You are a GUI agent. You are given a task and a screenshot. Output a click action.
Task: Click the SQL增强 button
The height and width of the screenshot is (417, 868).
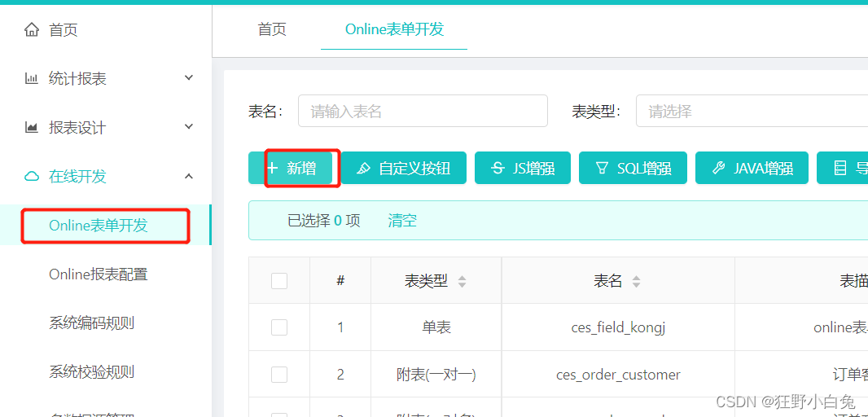(x=633, y=169)
